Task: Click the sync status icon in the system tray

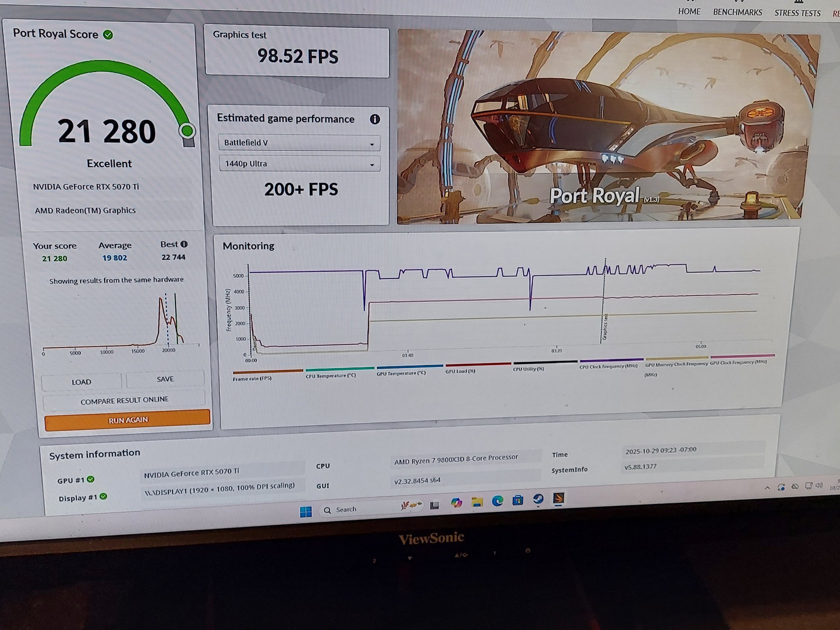Action: [x=781, y=487]
